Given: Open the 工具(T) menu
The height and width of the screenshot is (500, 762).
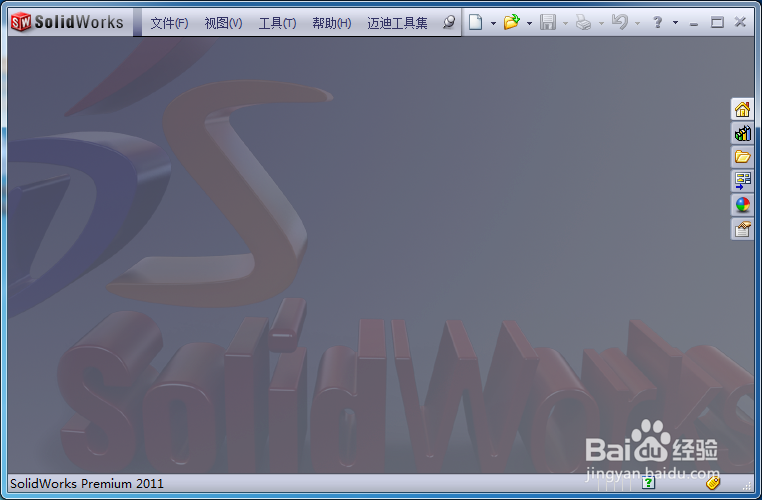Looking at the screenshot, I should (x=277, y=23).
